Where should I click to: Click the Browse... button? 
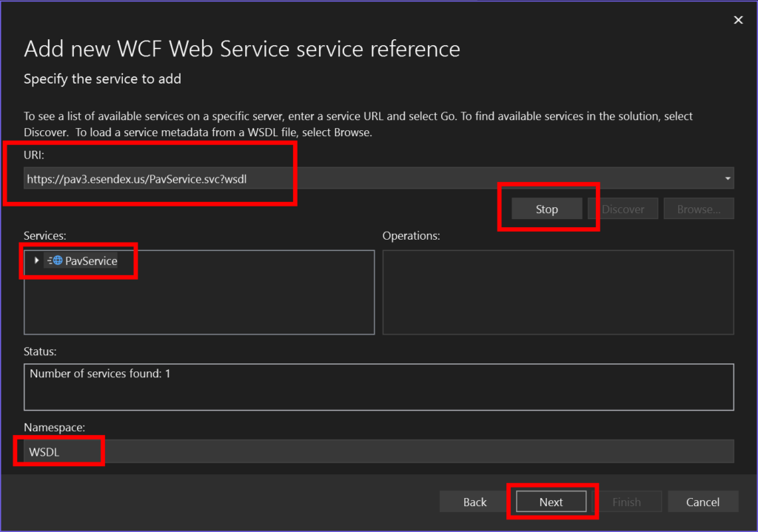tap(698, 209)
